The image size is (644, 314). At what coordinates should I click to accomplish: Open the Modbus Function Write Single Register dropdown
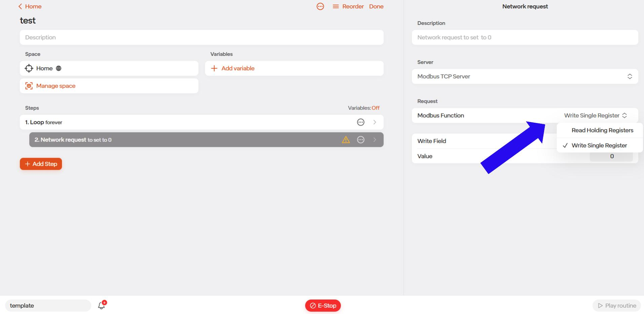point(596,115)
